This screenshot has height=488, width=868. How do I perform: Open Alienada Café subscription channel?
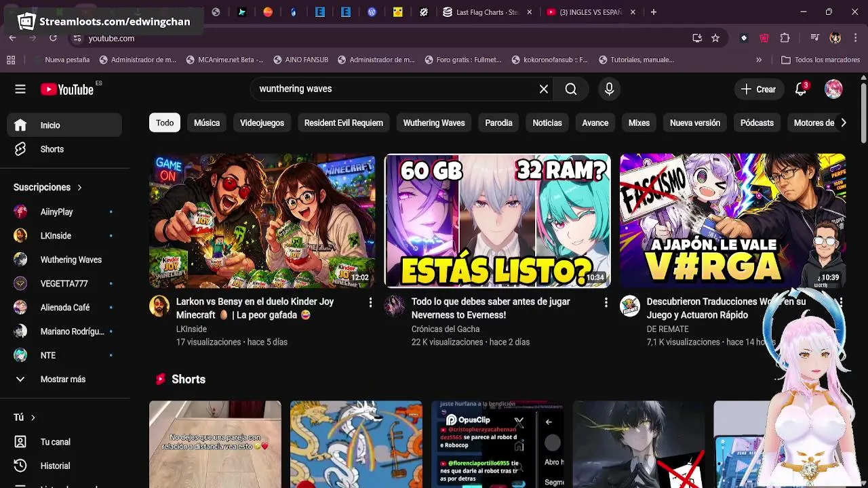(65, 307)
